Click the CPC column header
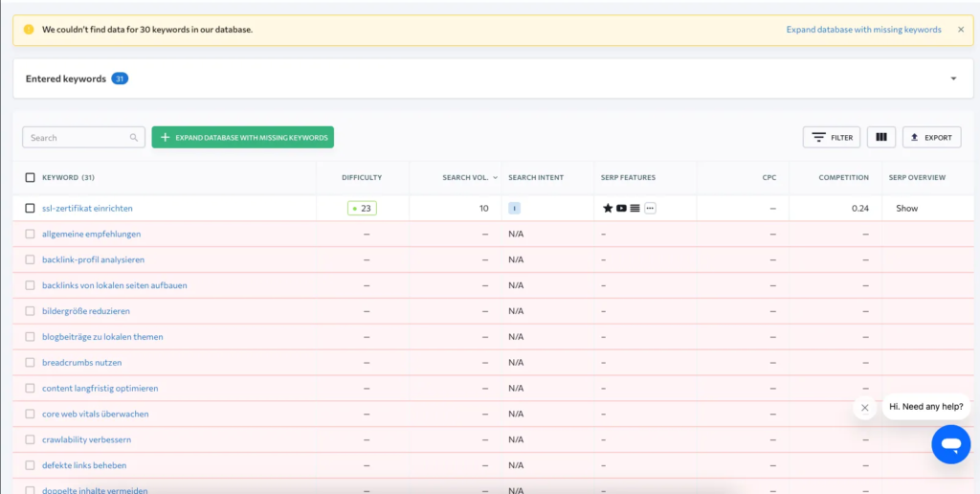 point(768,177)
